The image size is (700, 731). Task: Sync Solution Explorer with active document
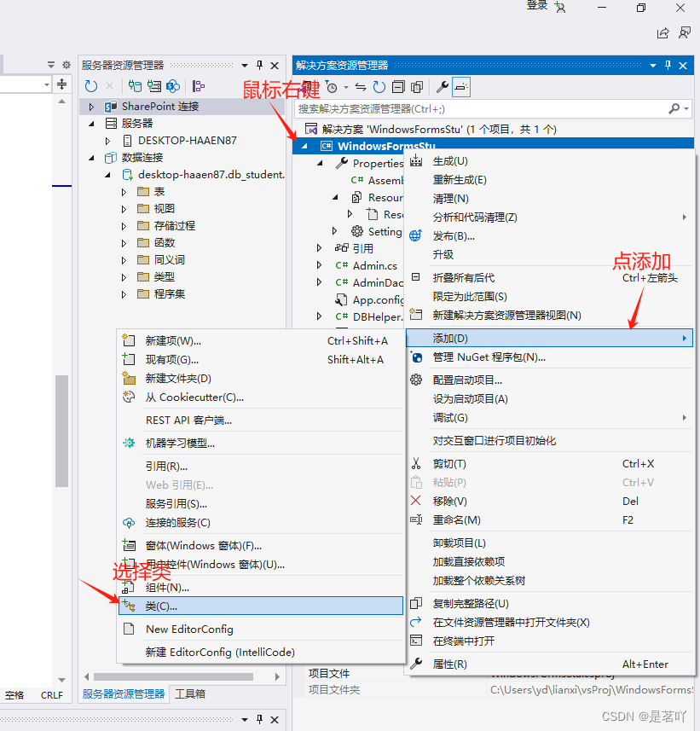click(360, 86)
